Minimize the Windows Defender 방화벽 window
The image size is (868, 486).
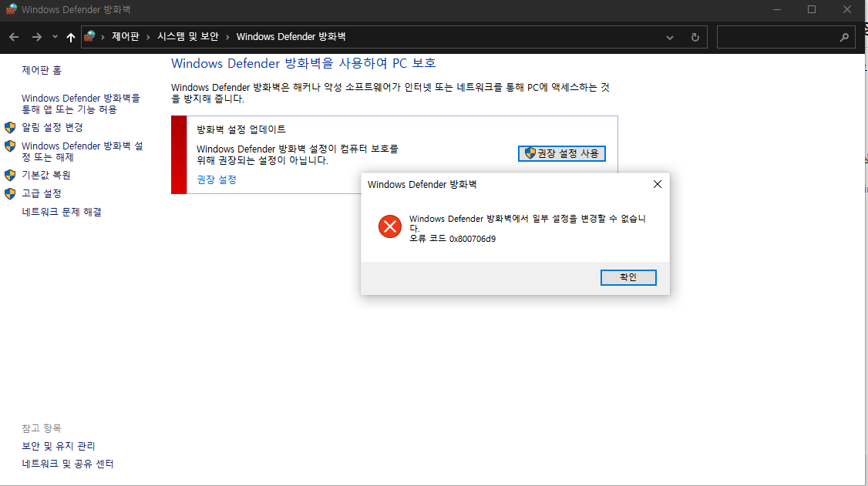tap(777, 9)
